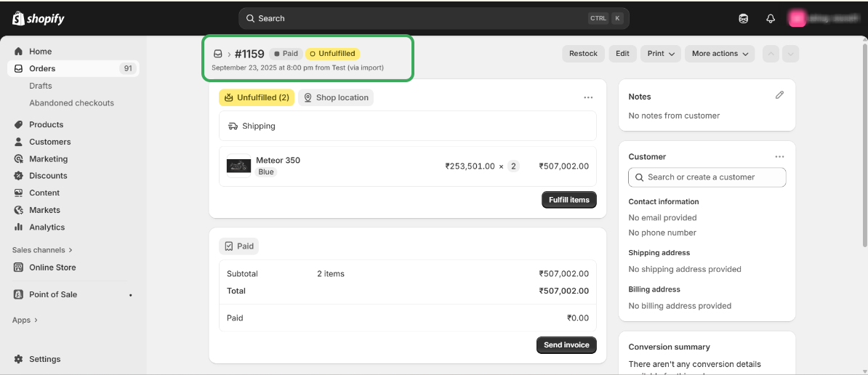Viewport: 868px width, 375px height.
Task: Open the Unfulfilled card options menu
Action: (x=588, y=97)
